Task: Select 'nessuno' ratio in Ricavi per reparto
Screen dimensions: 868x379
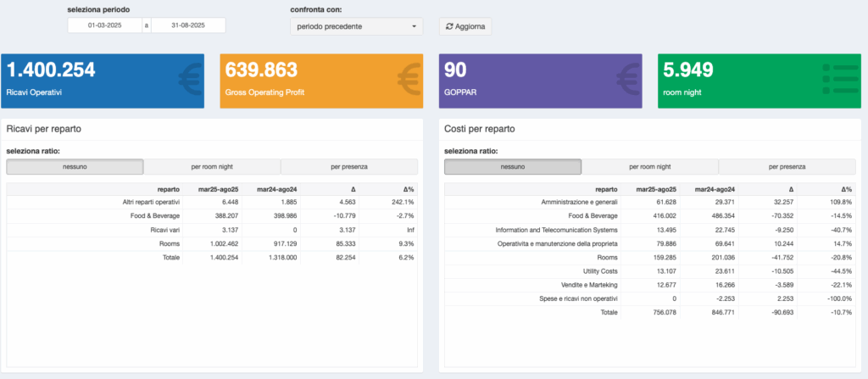Action: (75, 167)
